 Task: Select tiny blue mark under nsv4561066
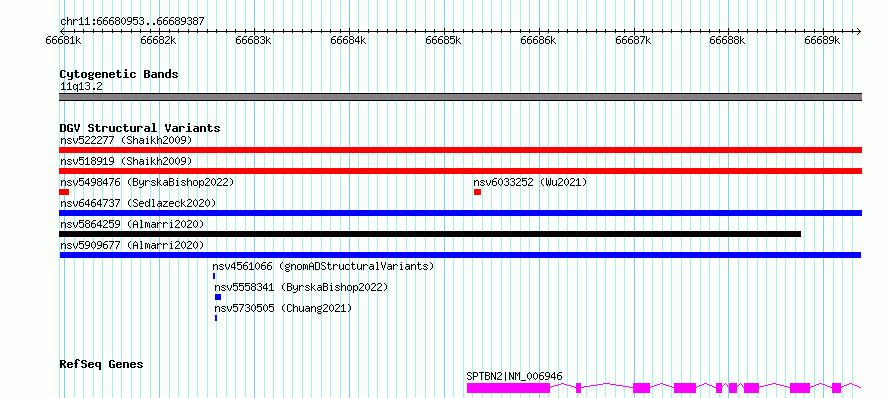[x=214, y=276]
